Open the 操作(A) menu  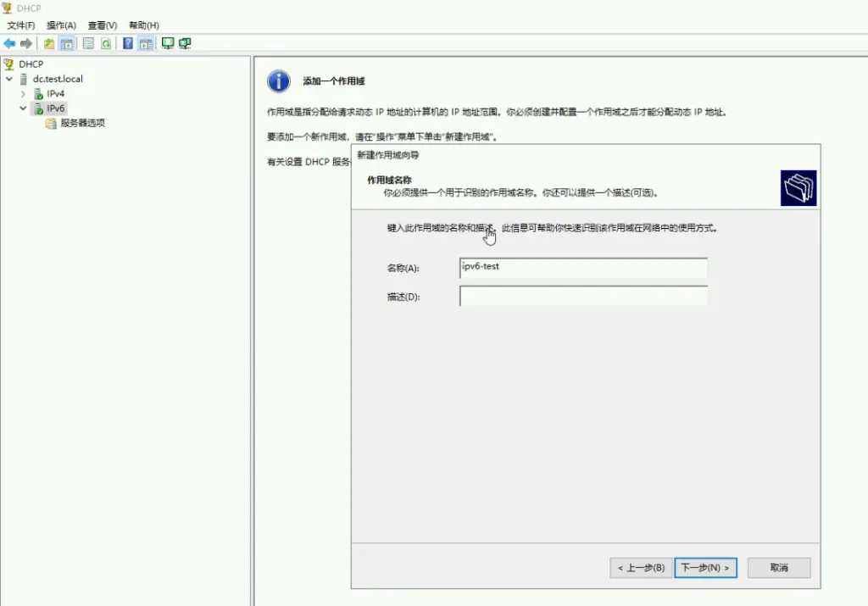pos(61,25)
